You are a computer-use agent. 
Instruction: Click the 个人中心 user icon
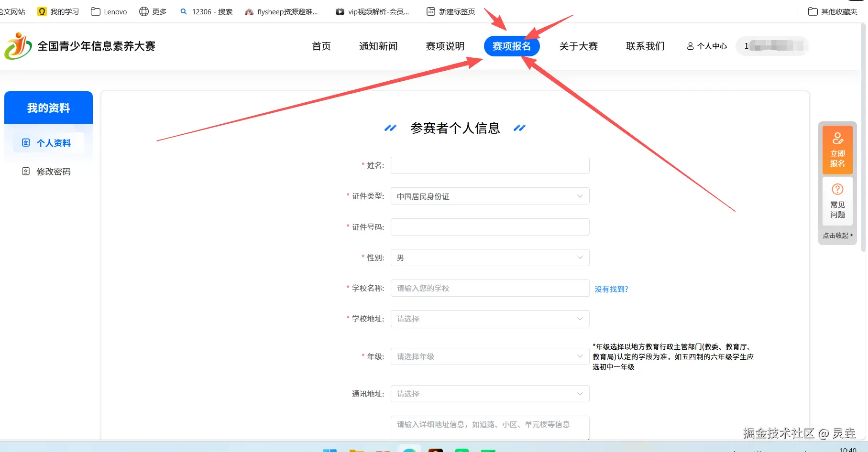coord(690,46)
